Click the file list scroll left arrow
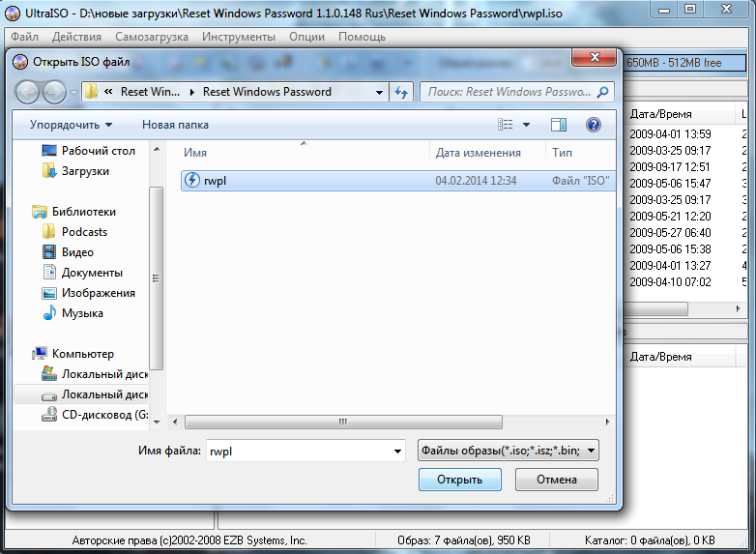 click(x=175, y=422)
